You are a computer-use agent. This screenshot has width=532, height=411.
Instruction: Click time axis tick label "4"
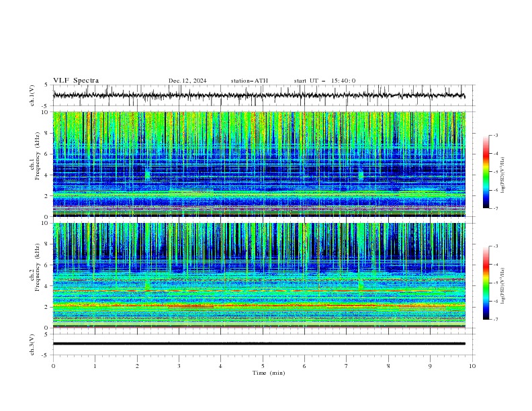click(x=220, y=366)
